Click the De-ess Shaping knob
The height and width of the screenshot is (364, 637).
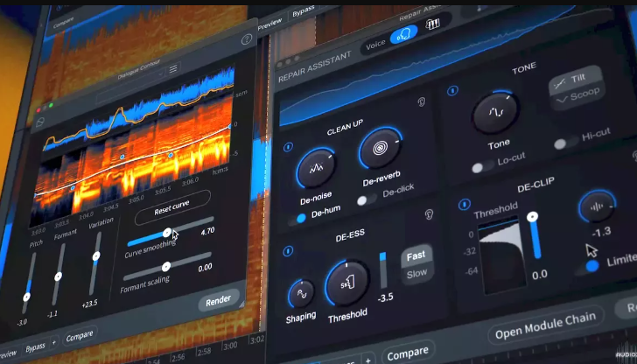[x=301, y=293]
